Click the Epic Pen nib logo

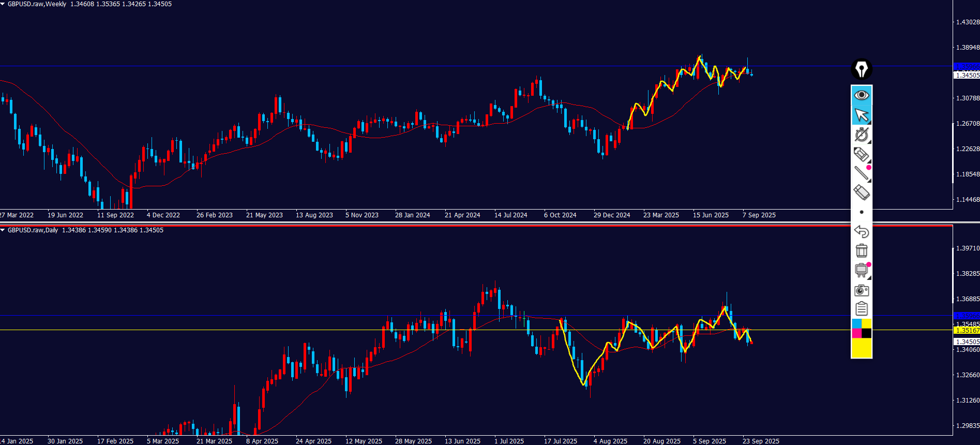(861, 69)
